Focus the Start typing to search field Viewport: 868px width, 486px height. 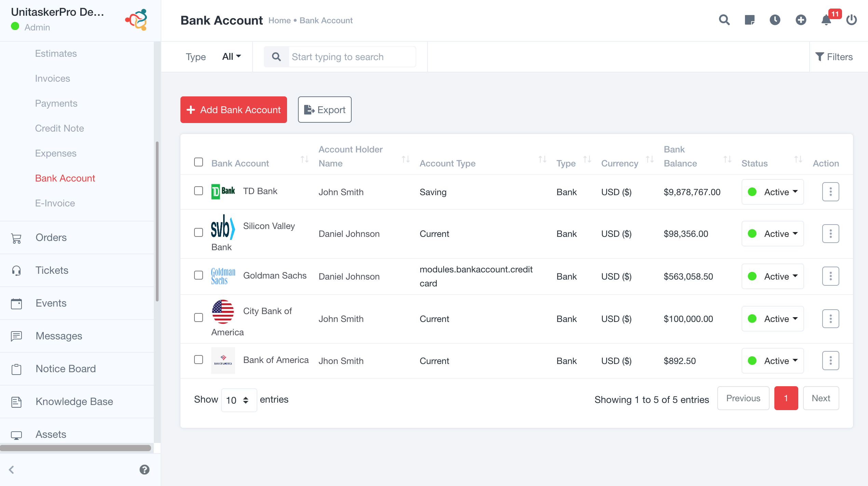pyautogui.click(x=352, y=57)
